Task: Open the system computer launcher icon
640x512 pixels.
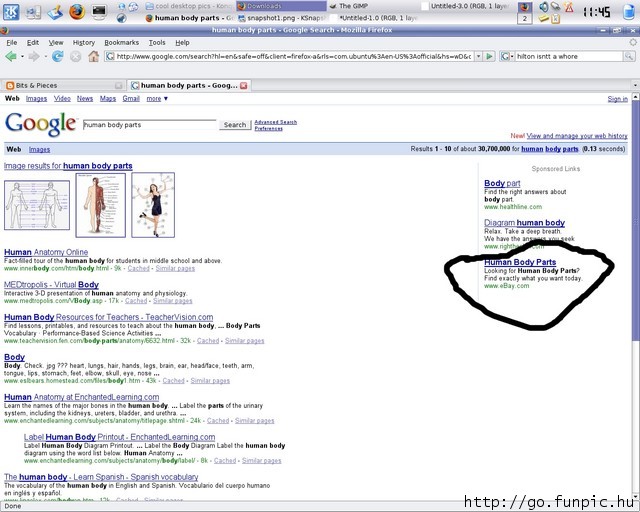Action: [x=33, y=11]
